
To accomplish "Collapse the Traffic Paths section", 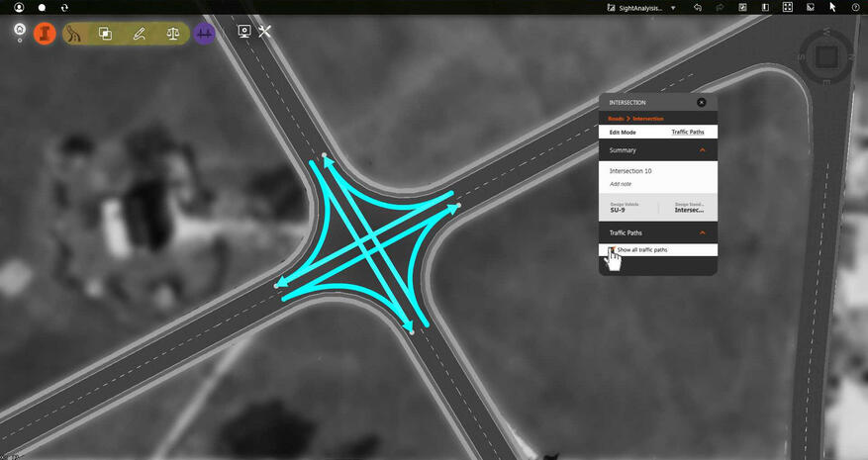I will pos(703,232).
